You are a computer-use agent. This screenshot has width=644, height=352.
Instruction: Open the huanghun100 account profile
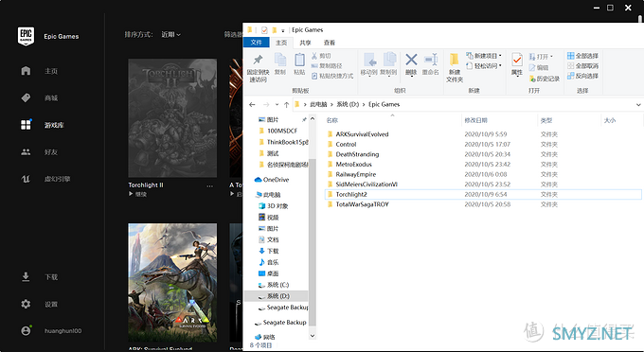tap(51, 330)
